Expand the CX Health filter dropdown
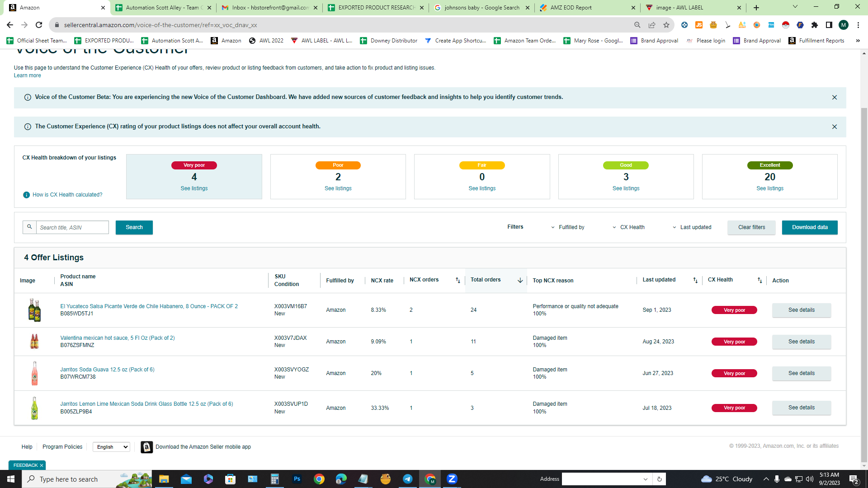 [628, 227]
